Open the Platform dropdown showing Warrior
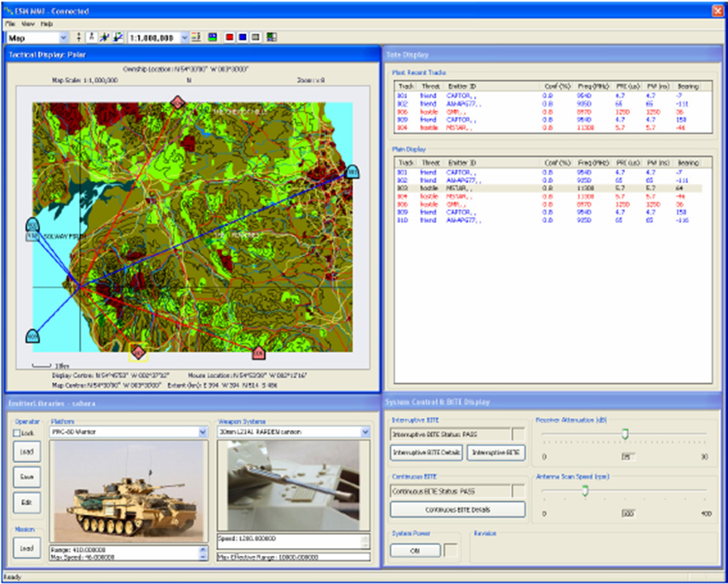 point(203,432)
